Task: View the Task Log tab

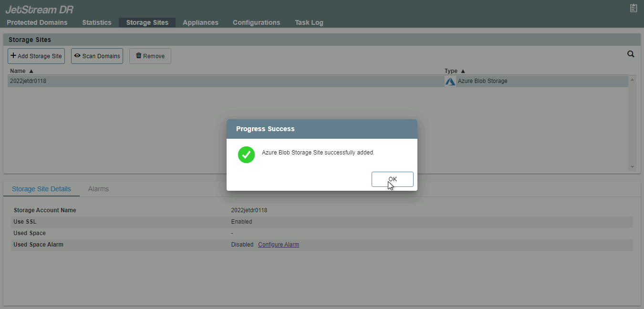Action: point(309,22)
